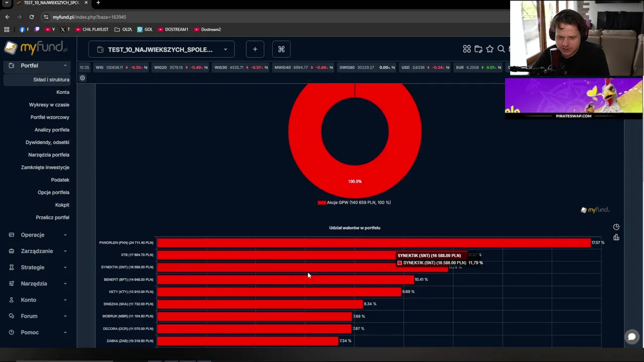
Task: Open the CHIL PLAYLIST bookmark
Action: point(92,30)
